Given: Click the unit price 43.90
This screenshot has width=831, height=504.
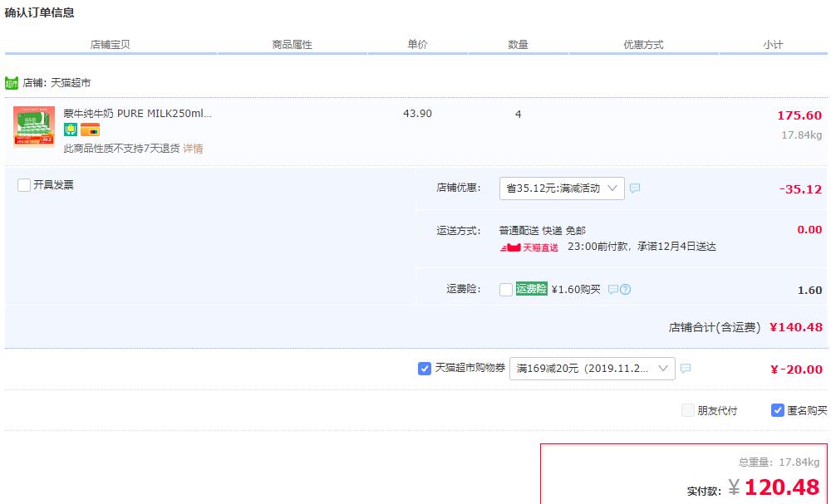Looking at the screenshot, I should tap(418, 113).
